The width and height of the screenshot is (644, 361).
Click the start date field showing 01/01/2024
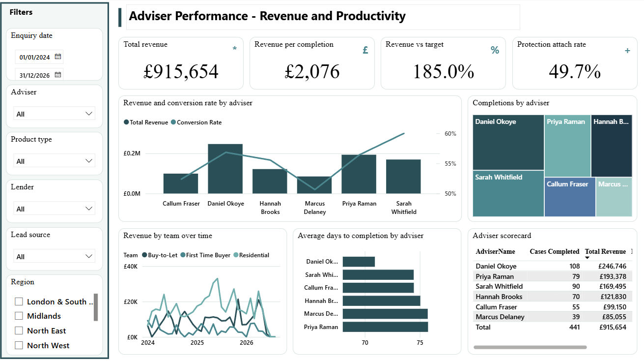39,57
